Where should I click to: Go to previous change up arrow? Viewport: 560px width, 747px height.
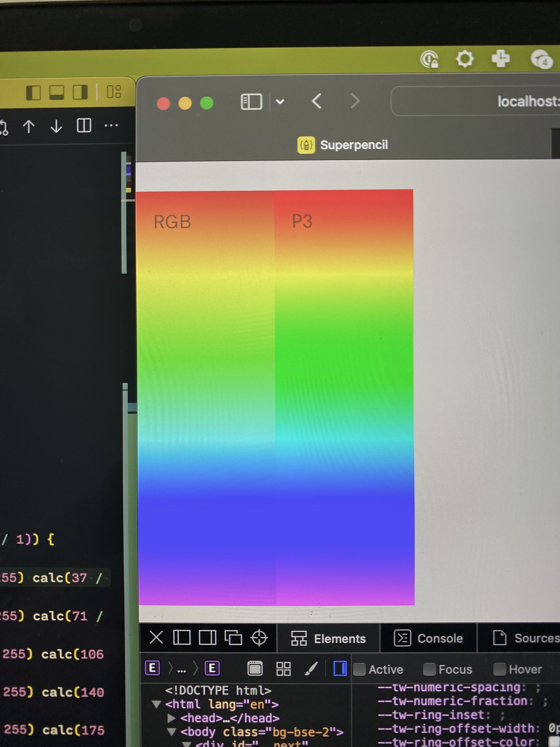[x=29, y=127]
